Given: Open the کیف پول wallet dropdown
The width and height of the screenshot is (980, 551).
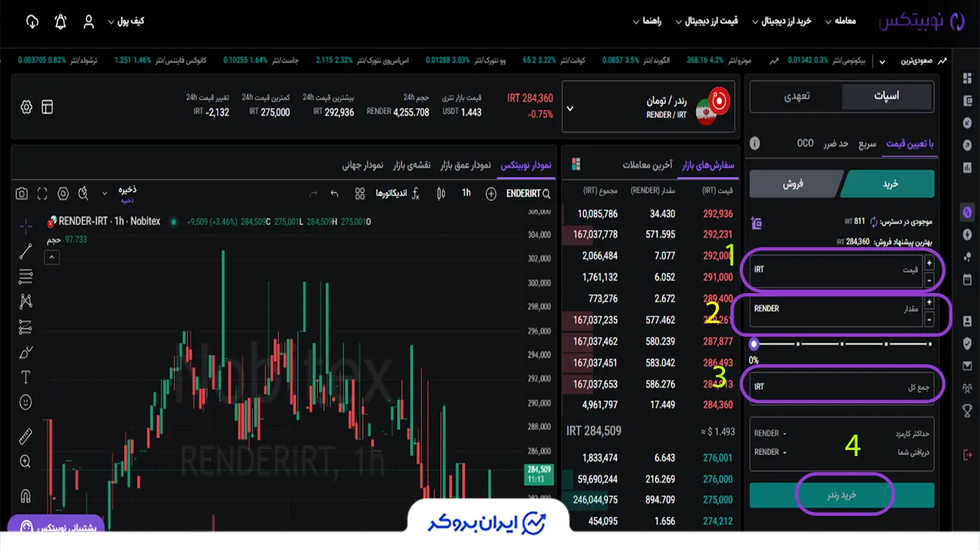Looking at the screenshot, I should click(x=126, y=21).
